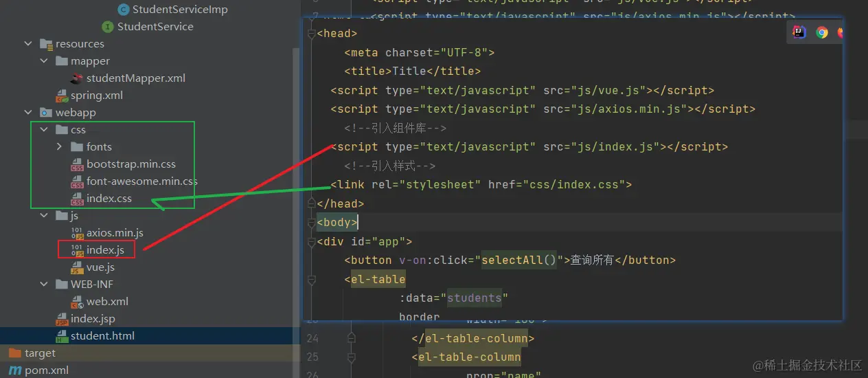Click the :data="students" attribute
The height and width of the screenshot is (378, 868).
click(x=454, y=298)
